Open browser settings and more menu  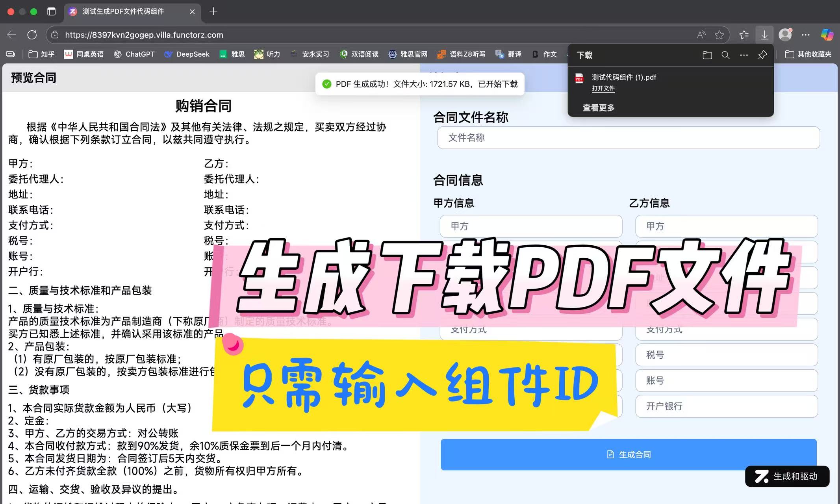coord(806,35)
